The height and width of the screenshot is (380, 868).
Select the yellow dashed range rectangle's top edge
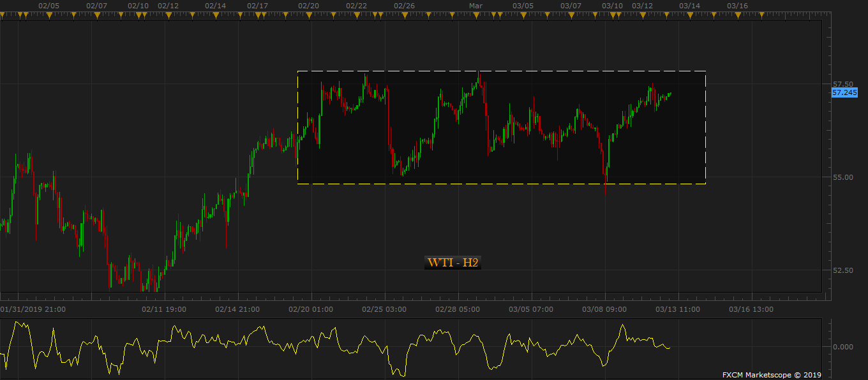pos(502,71)
